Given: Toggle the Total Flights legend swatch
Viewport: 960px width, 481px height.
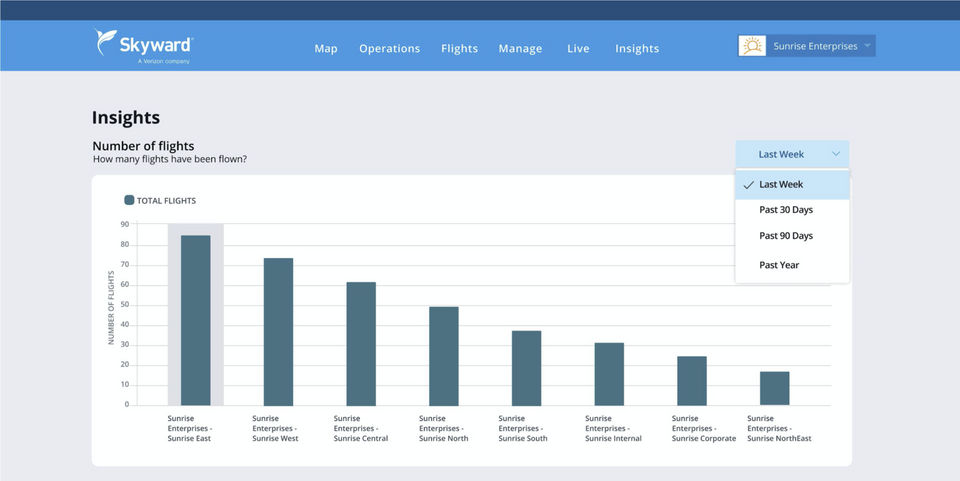Looking at the screenshot, I should pyautogui.click(x=129, y=200).
